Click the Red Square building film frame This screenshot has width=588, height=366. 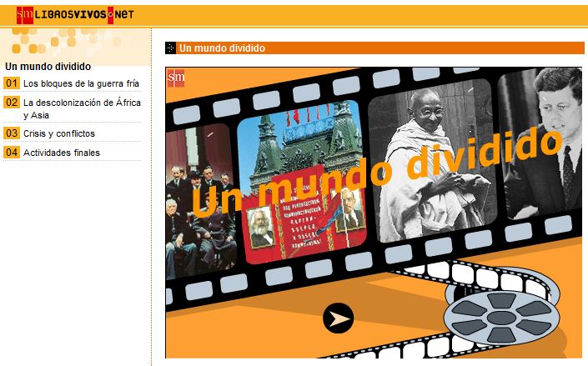coord(303,183)
